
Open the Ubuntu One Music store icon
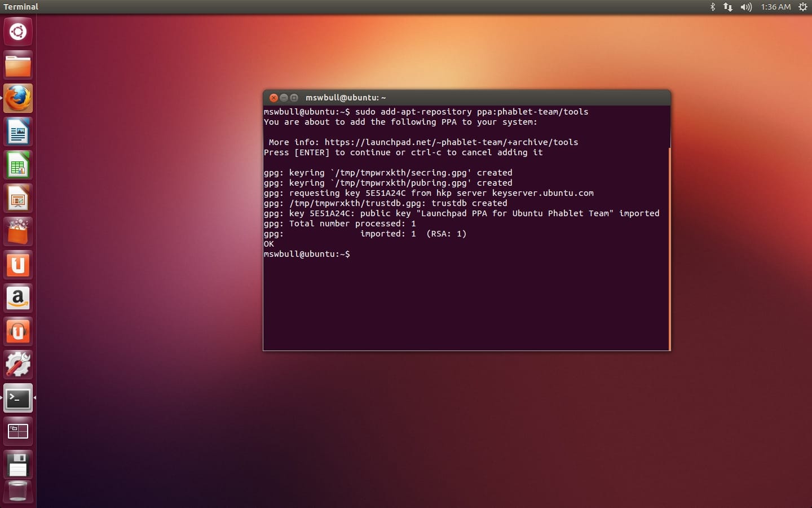pos(18,332)
